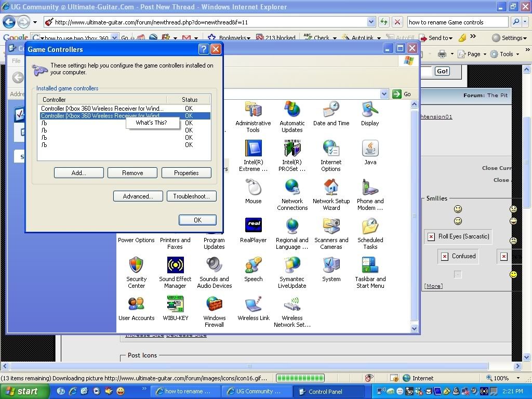Open Speech settings icon

pos(254,270)
